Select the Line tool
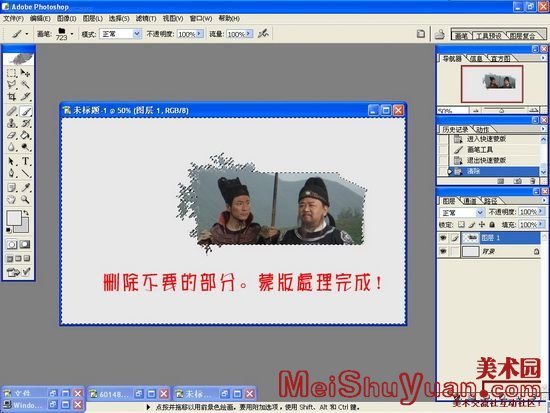Viewport: 550px width, 413px height. [x=25, y=173]
